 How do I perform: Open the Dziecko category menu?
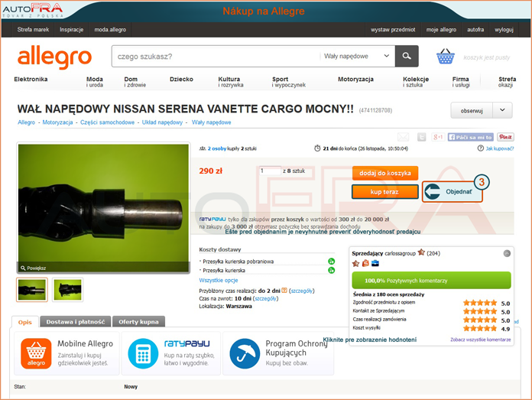pos(181,79)
